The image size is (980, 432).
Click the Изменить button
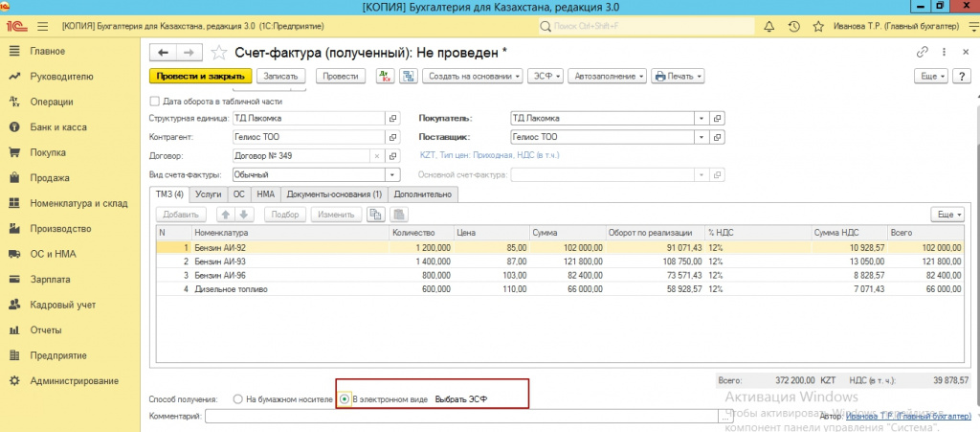[336, 215]
